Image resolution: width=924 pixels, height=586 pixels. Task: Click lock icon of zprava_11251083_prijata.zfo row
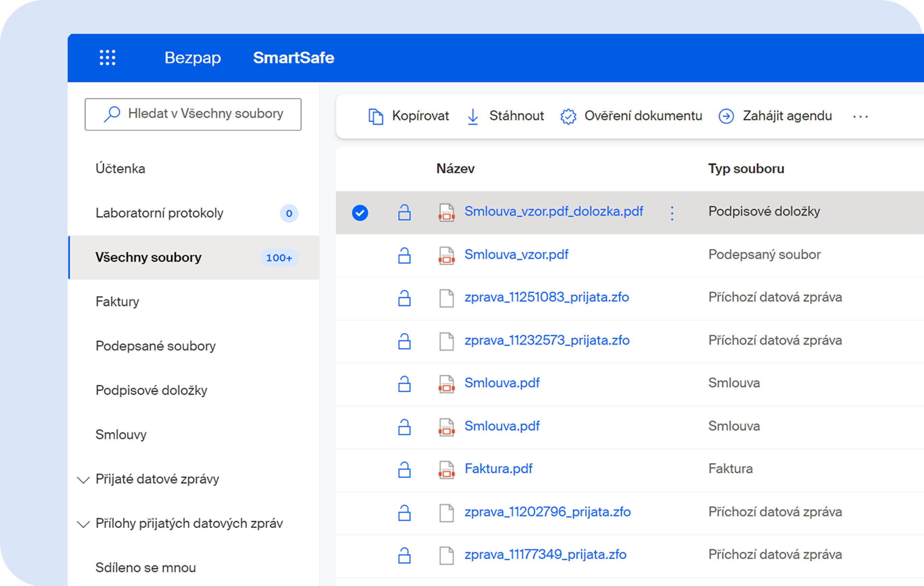click(405, 298)
